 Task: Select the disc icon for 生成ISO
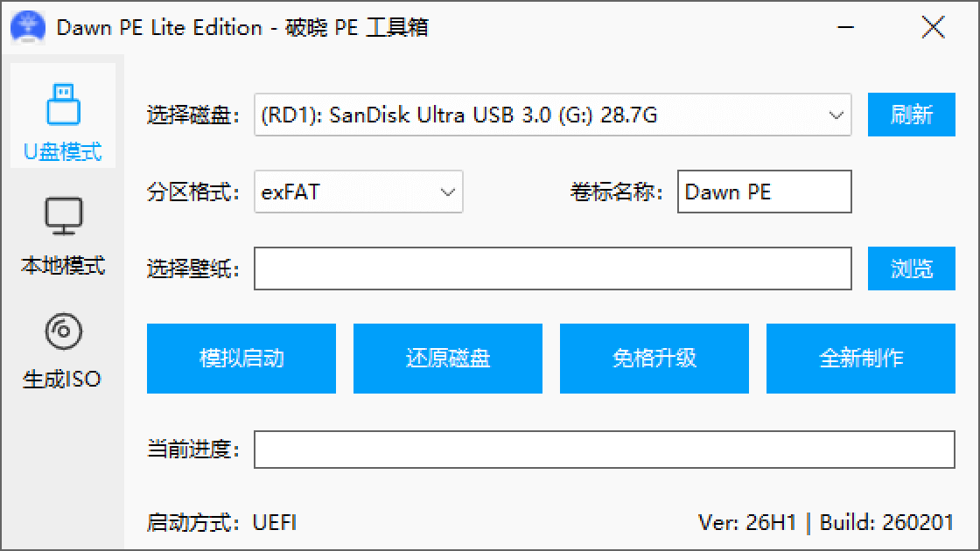point(63,331)
